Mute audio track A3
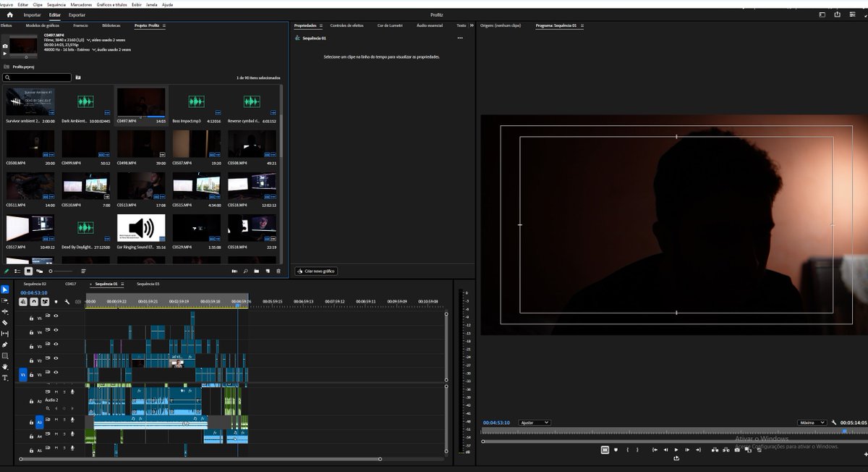The width and height of the screenshot is (868, 472). [56, 420]
